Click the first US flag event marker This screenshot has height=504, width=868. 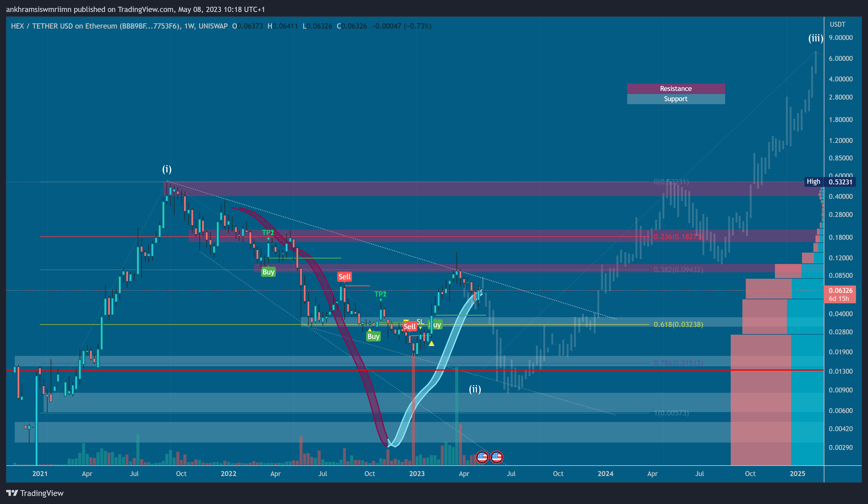(482, 457)
